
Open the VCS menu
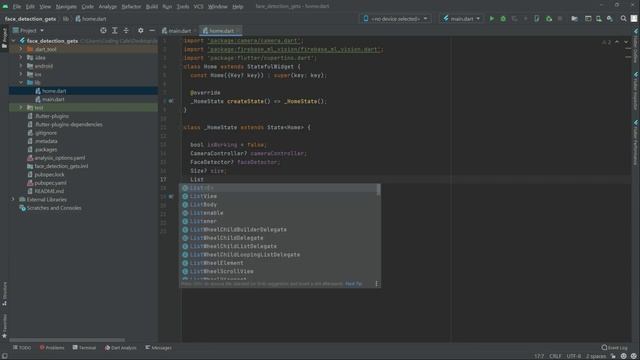(x=198, y=7)
